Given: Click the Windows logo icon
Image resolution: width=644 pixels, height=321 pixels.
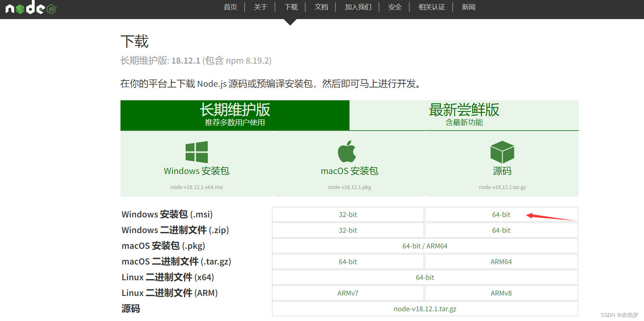Looking at the screenshot, I should coord(196,152).
